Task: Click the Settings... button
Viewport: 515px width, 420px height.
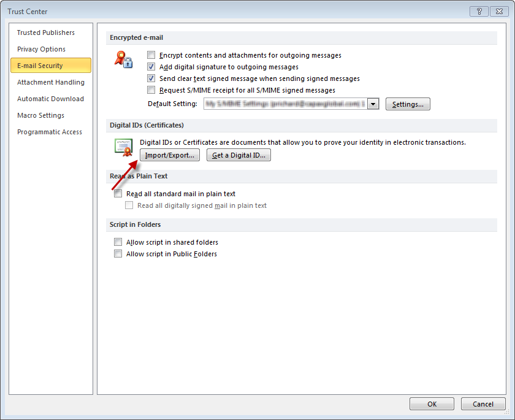Action: coord(408,104)
